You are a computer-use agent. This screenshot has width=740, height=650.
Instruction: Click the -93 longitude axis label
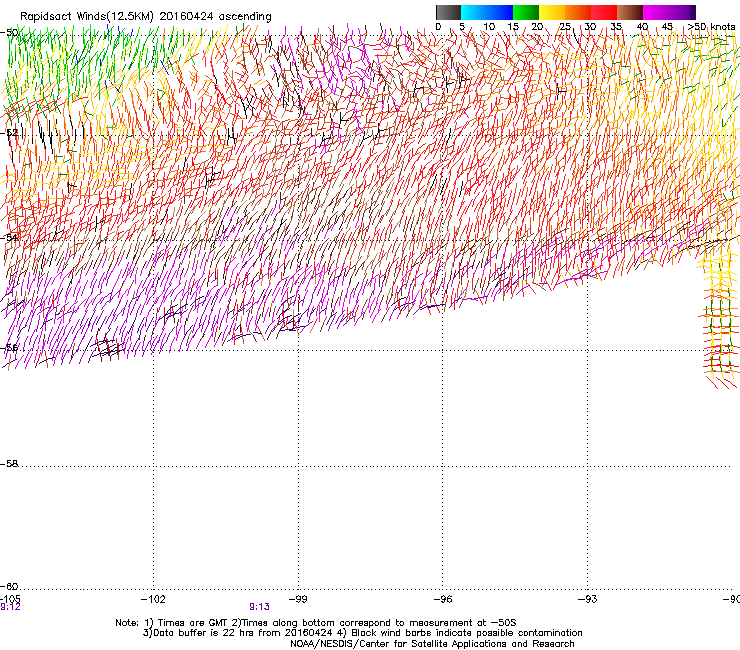click(588, 599)
